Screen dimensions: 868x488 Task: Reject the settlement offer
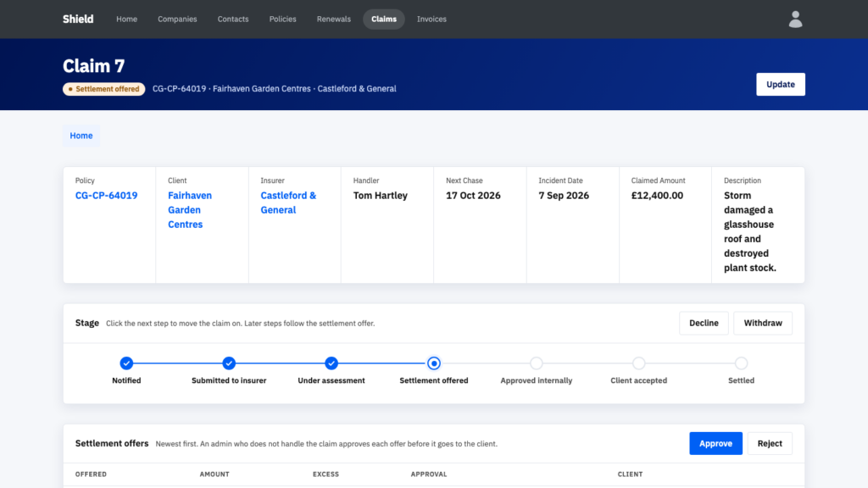[770, 443]
